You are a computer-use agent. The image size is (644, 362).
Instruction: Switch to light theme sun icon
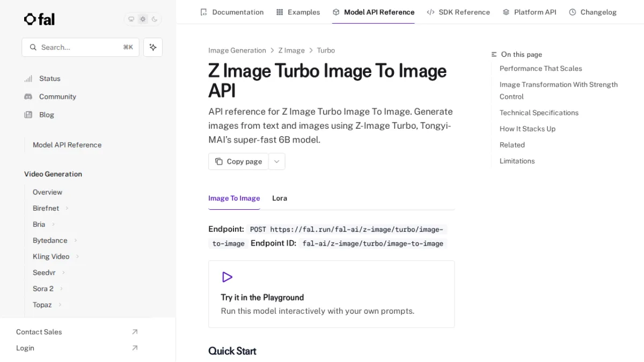coord(143,19)
